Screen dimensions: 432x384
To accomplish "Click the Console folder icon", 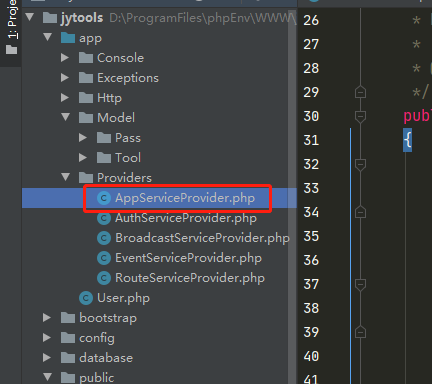I will pos(86,58).
